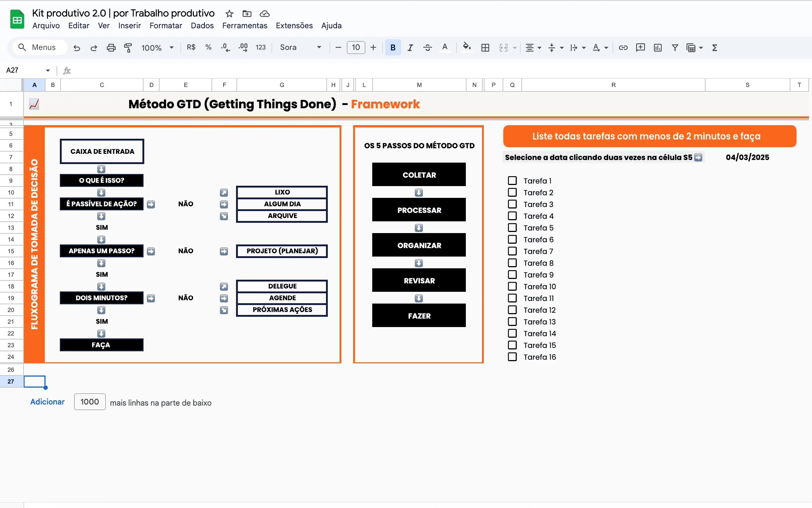Click the Adicionar link
This screenshot has width=812, height=508.
[x=47, y=402]
